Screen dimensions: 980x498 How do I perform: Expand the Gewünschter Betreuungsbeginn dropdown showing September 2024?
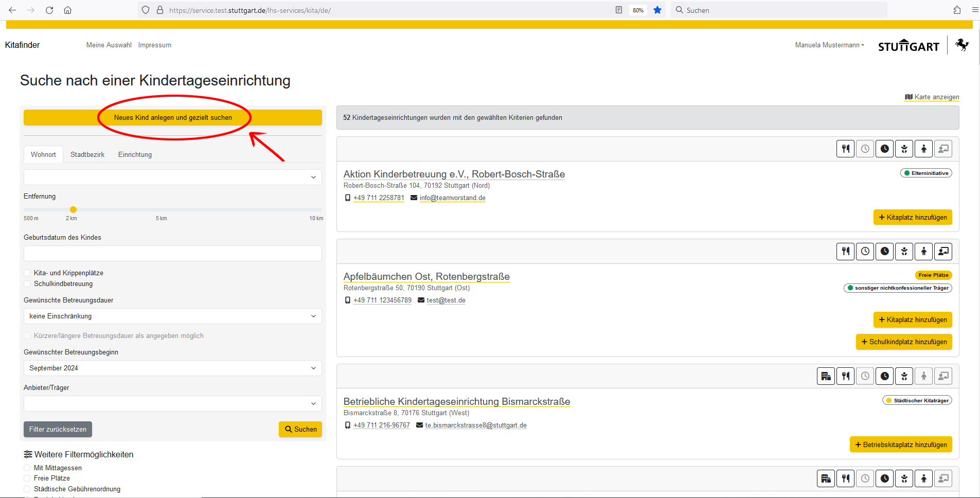(x=172, y=368)
